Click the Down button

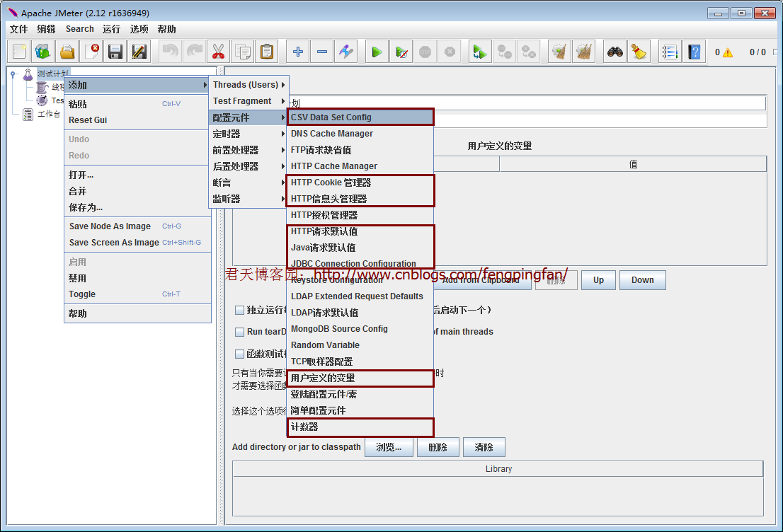642,280
